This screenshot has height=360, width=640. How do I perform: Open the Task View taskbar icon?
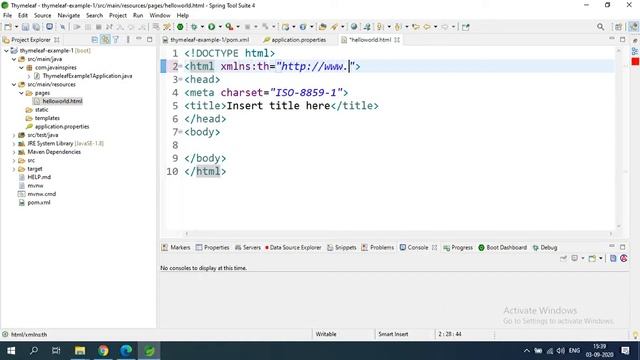pyautogui.click(x=56, y=351)
